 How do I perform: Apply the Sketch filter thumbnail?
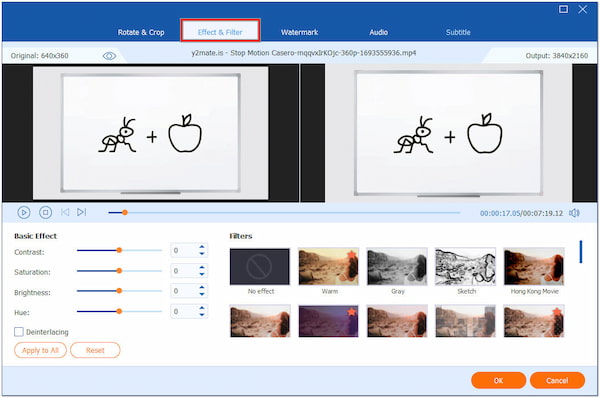pyautogui.click(x=465, y=267)
